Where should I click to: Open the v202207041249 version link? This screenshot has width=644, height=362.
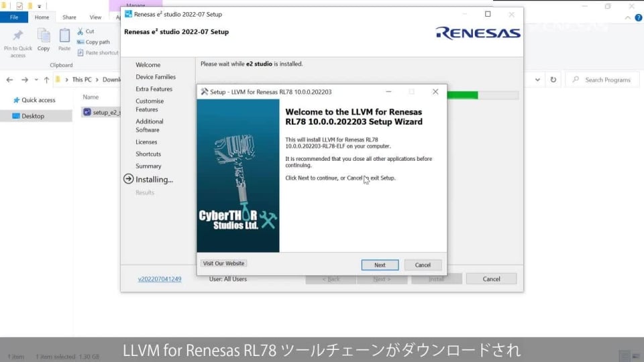click(x=160, y=279)
